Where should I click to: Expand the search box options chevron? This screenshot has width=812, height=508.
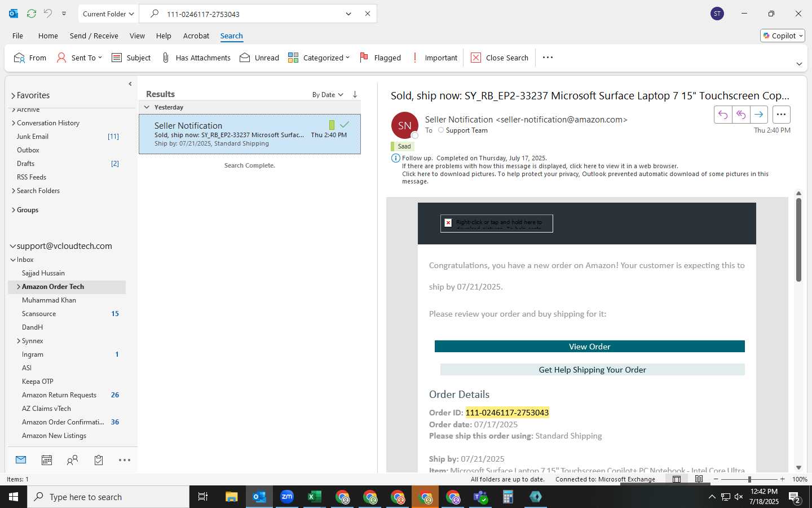(348, 14)
